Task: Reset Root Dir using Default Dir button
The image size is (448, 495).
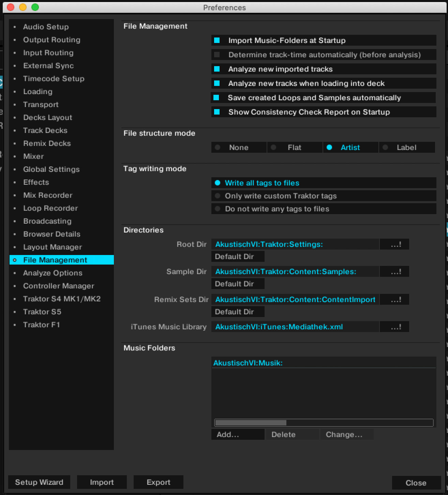Action: pyautogui.click(x=238, y=257)
